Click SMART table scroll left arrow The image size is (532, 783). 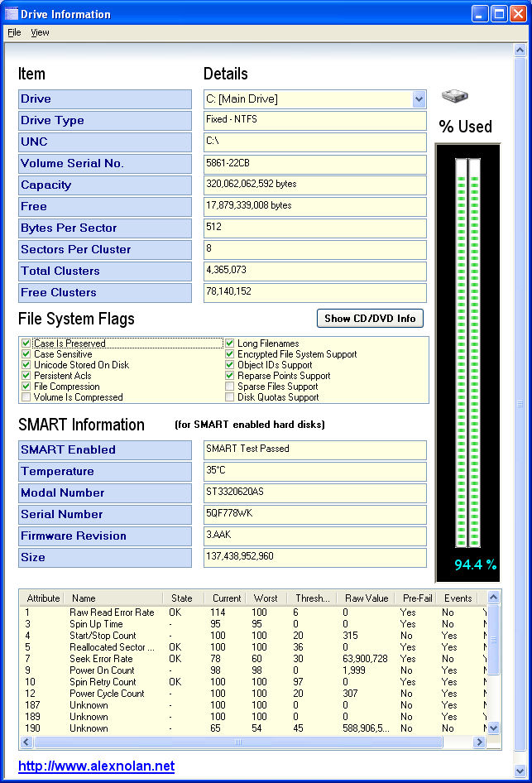[27, 742]
